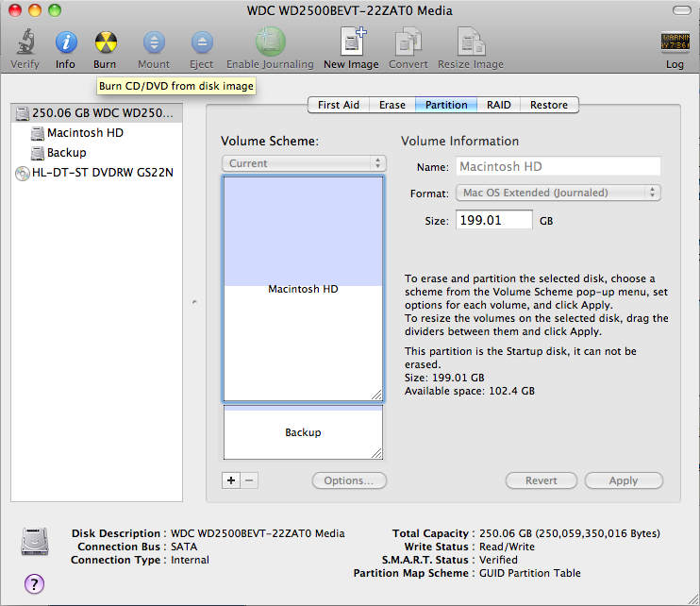700x606 pixels.
Task: Switch to the Erase tab
Action: 392,105
